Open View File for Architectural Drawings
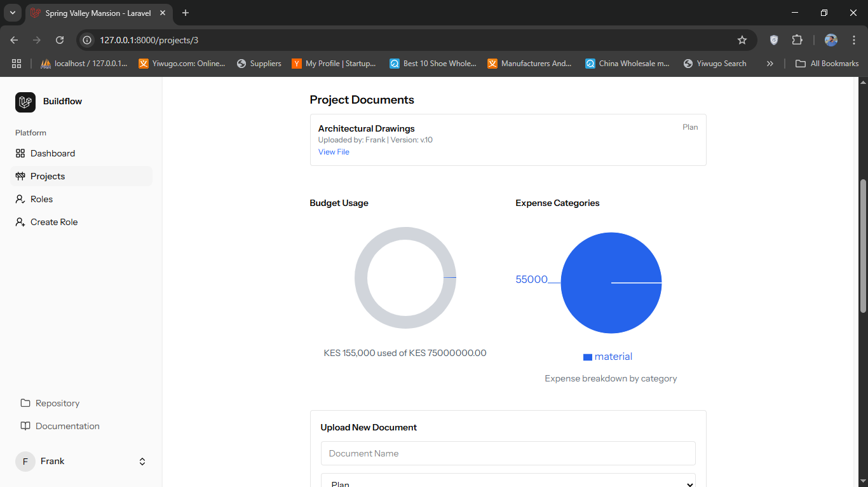The image size is (868, 487). tap(334, 152)
